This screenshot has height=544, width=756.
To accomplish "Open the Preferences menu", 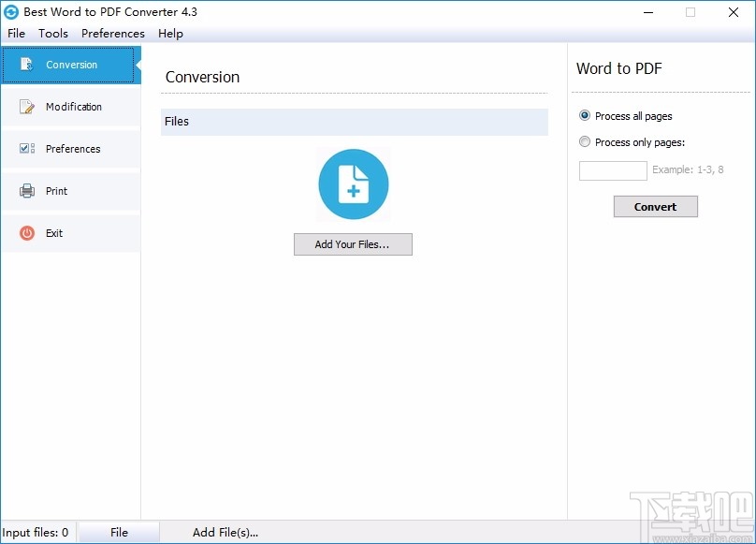I will (112, 34).
